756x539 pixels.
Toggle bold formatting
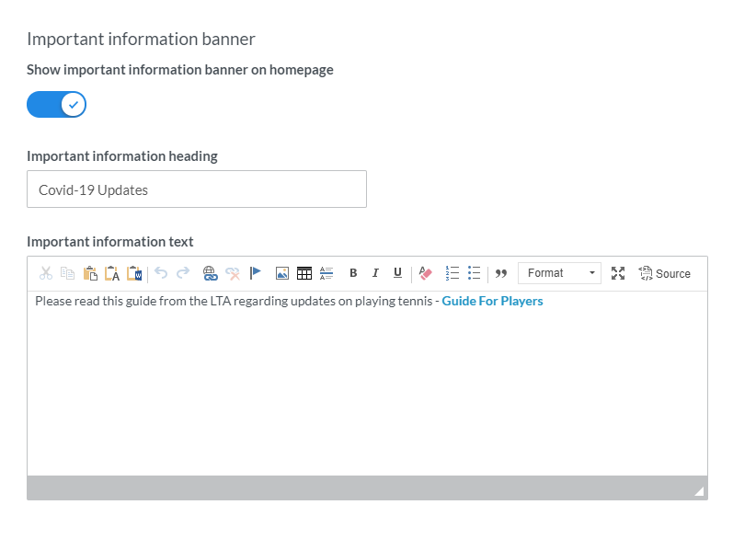pyautogui.click(x=353, y=273)
